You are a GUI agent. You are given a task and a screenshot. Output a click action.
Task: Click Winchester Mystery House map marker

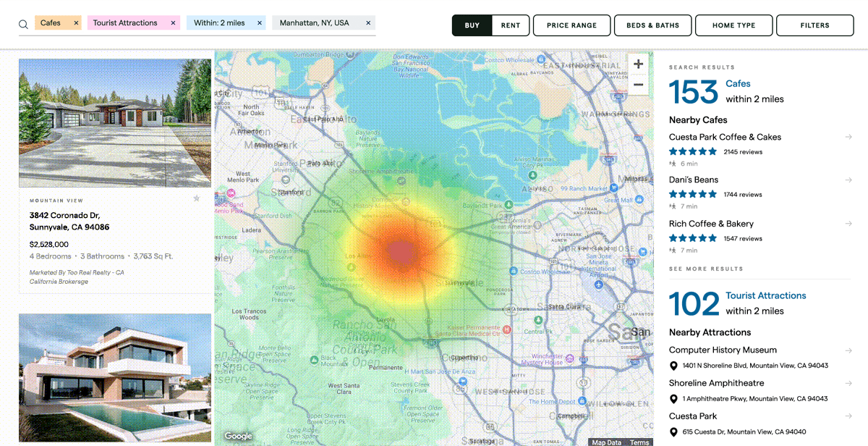click(570, 358)
